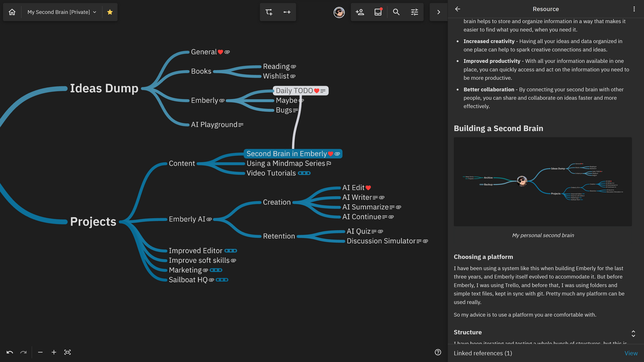Click the Better collaboration bullet text
Viewport: 644px width, 362px height.
tap(543, 98)
